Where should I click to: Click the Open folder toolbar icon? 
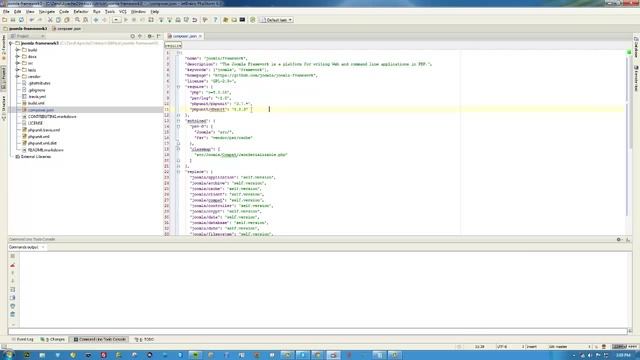tap(4, 20)
